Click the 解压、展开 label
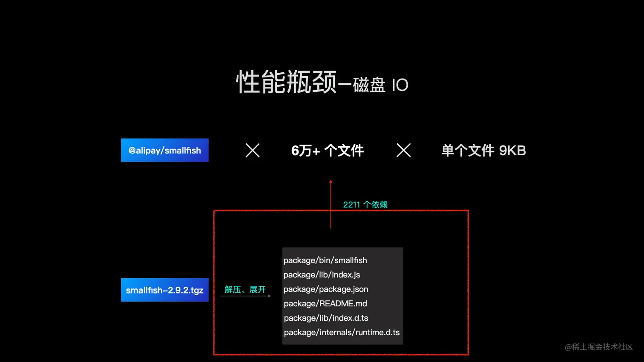Image resolution: width=644 pixels, height=362 pixels. [x=245, y=290]
